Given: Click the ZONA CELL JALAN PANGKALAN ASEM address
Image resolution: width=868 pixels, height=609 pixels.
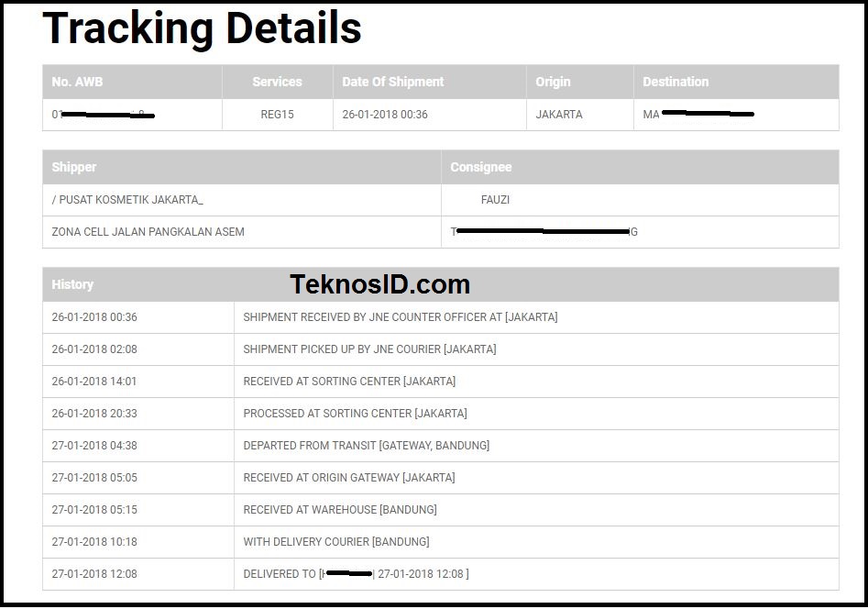Looking at the screenshot, I should click(148, 232).
